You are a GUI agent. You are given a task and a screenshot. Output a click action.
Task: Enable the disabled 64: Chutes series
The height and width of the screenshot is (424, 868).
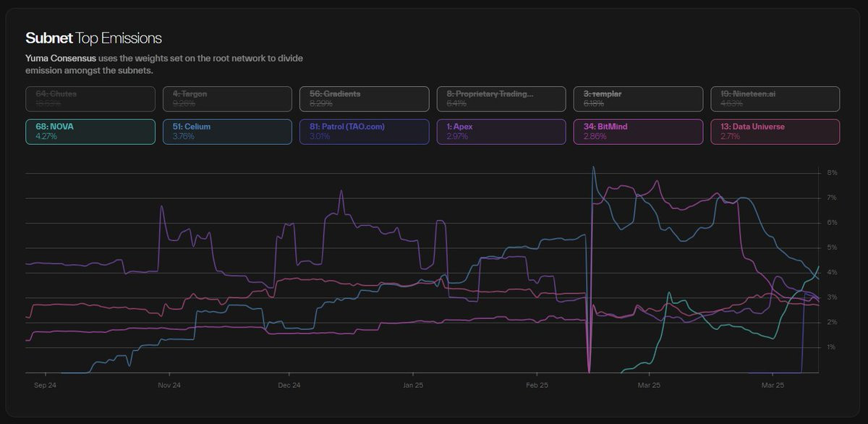(x=90, y=99)
